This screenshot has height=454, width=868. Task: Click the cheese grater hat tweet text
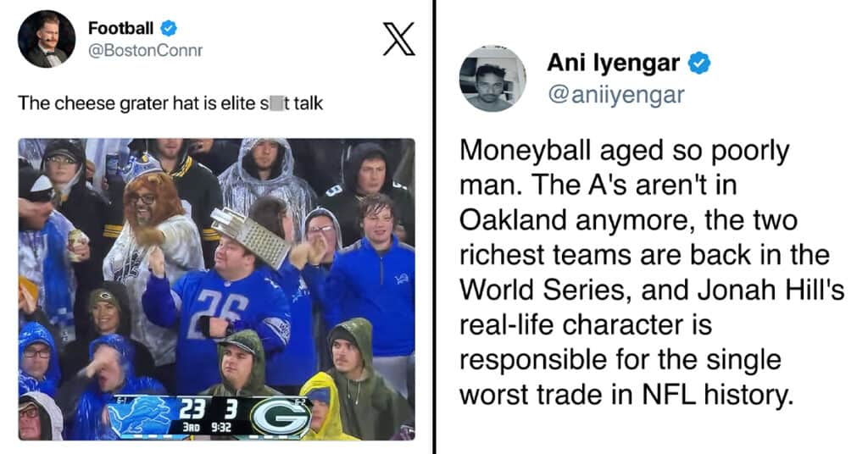170,103
